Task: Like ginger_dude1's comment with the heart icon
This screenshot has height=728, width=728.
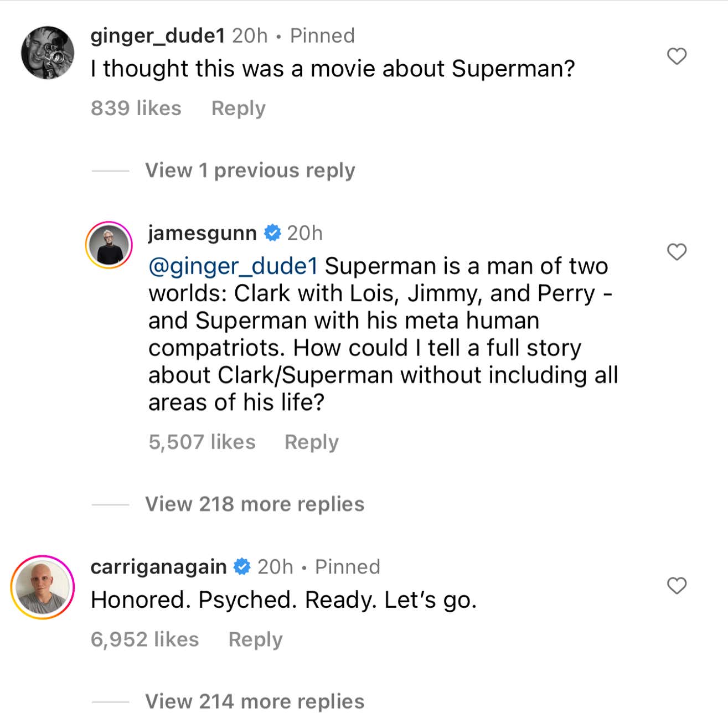Action: pos(676,55)
